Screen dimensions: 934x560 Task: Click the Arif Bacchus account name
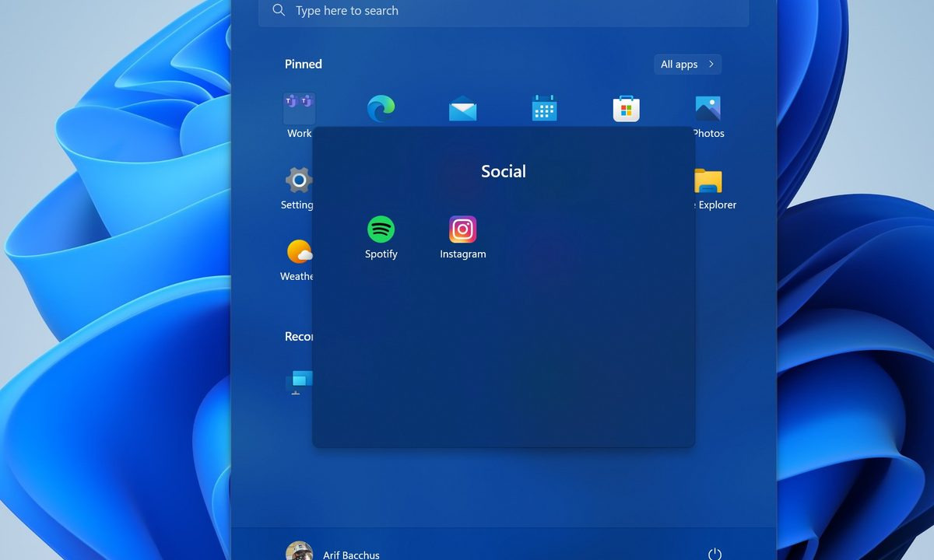pyautogui.click(x=352, y=555)
